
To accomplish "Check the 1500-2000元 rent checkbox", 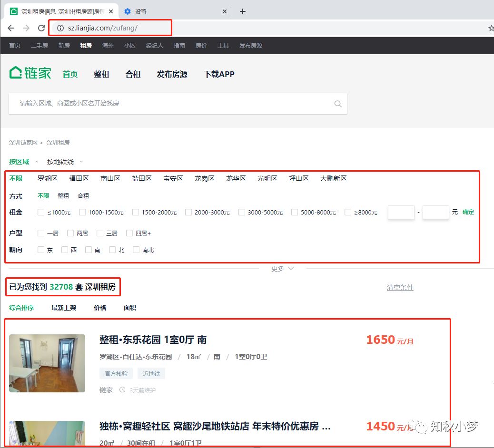I will click(x=136, y=212).
